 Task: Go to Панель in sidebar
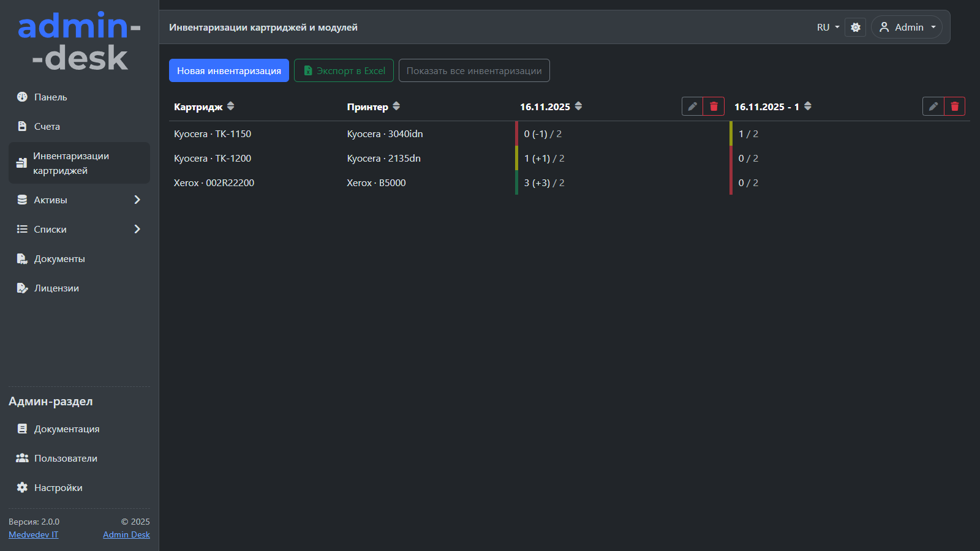(x=51, y=97)
